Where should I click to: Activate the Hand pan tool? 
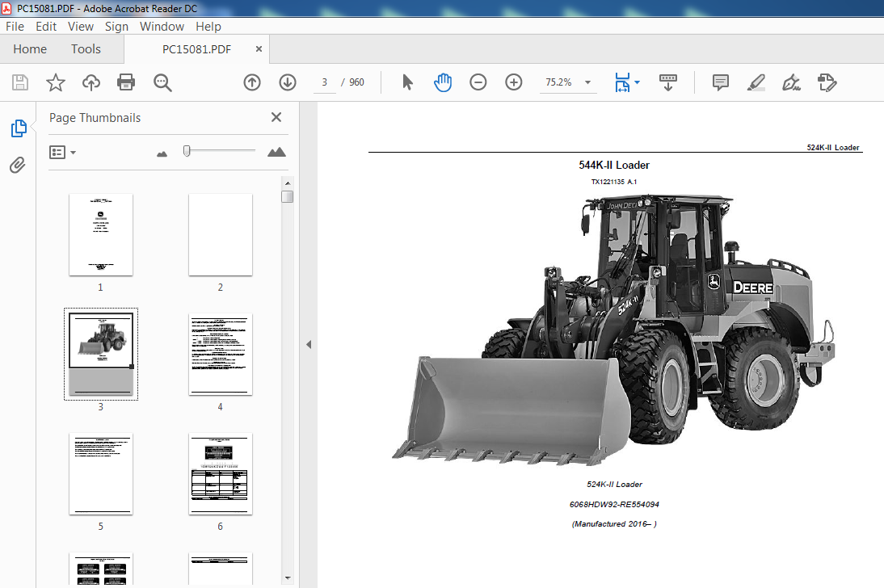tap(443, 82)
